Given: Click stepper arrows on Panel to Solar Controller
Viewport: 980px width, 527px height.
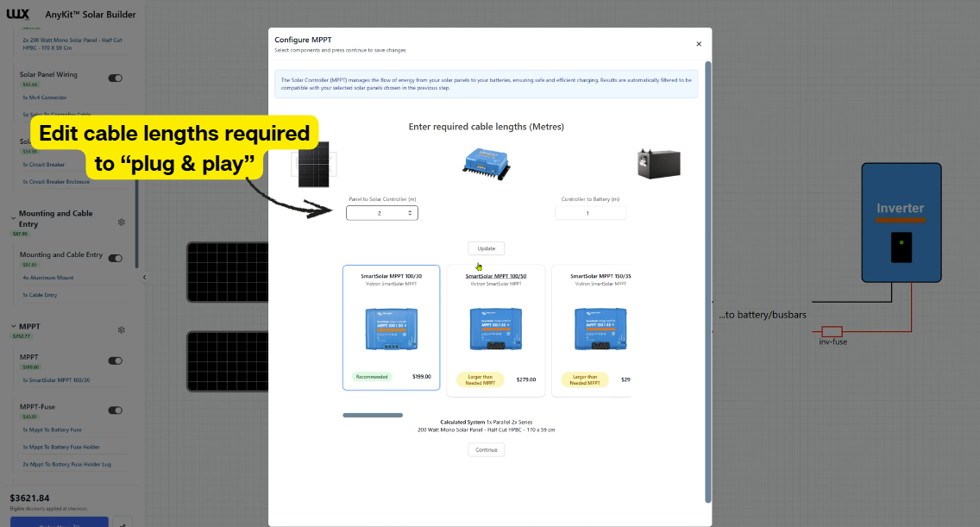Looking at the screenshot, I should click(x=410, y=213).
